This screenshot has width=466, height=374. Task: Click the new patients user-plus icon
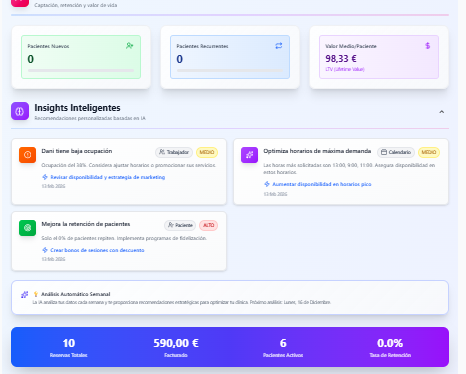(x=130, y=46)
